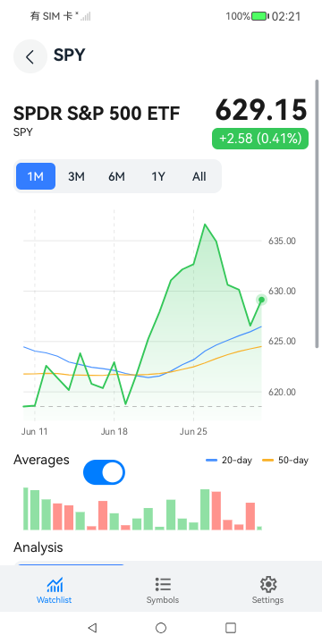Tap the tallest red volume bar
This screenshot has height=644, width=322.
(216, 511)
